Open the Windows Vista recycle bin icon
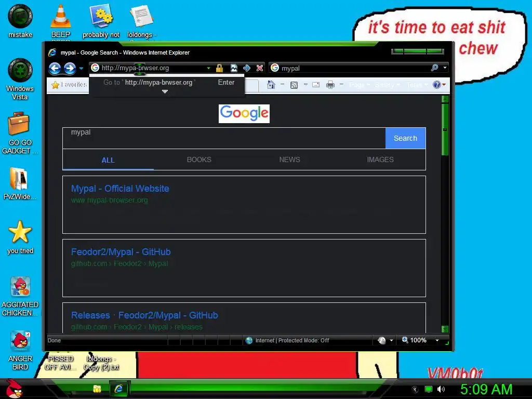Image resolution: width=532 pixels, height=399 pixels. 20,79
